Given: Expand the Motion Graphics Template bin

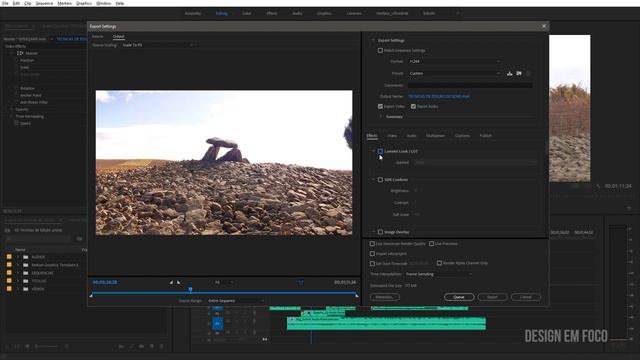Looking at the screenshot, I should pyautogui.click(x=18, y=265).
